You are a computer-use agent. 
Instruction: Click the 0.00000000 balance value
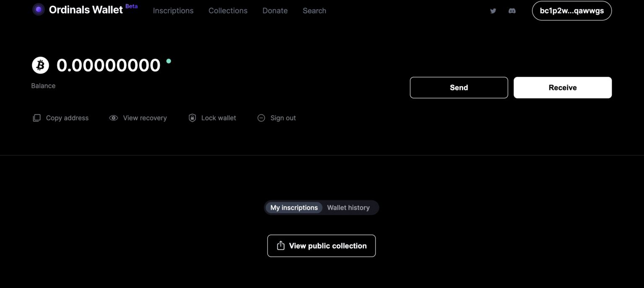point(109,65)
